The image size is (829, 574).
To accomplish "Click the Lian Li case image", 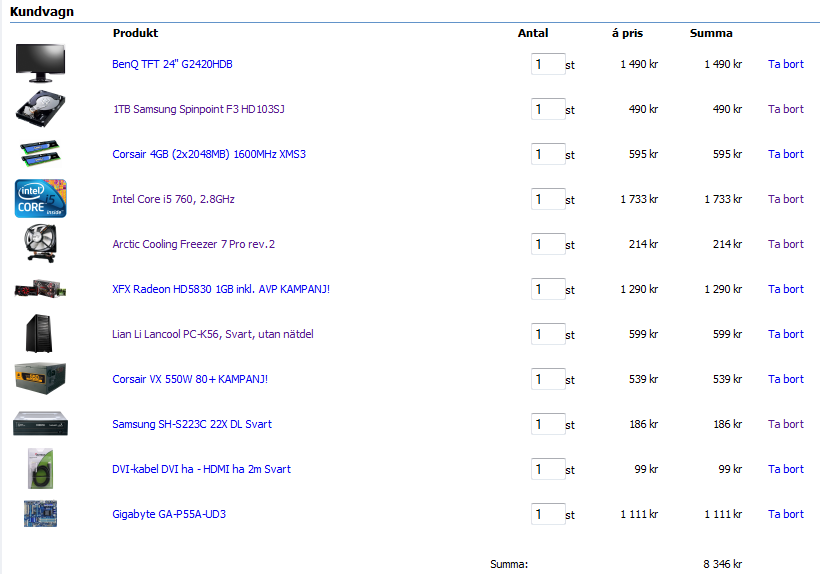I will point(40,334).
